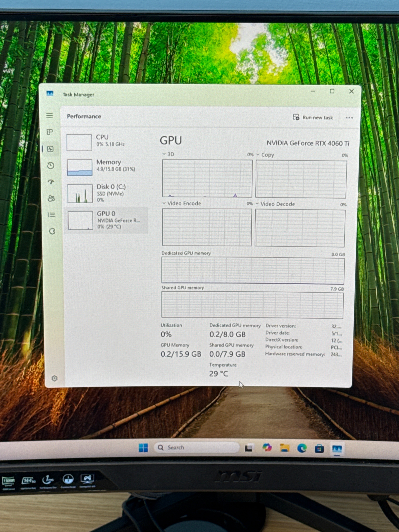Image resolution: width=399 pixels, height=532 pixels.
Task: Click the 'Driver version:' label
Action: (280, 326)
